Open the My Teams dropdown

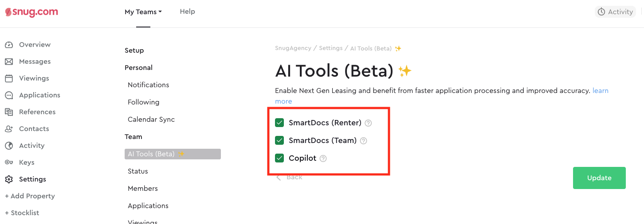pyautogui.click(x=143, y=12)
